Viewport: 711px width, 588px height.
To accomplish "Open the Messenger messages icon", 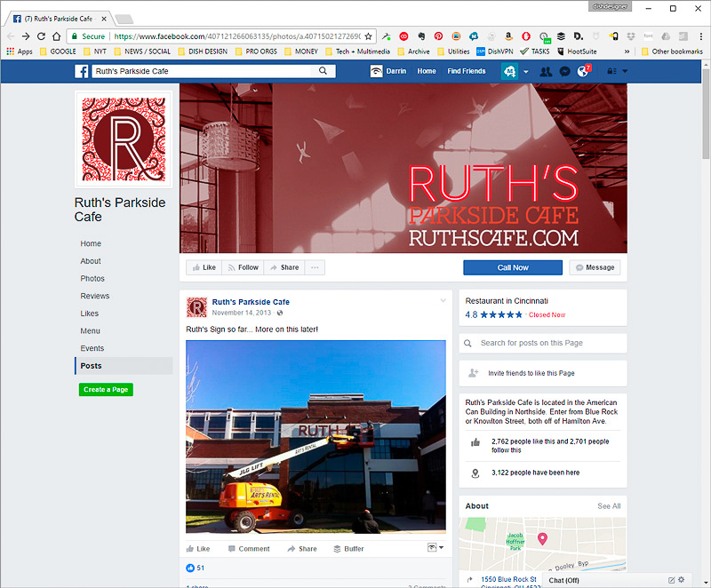I will 564,71.
